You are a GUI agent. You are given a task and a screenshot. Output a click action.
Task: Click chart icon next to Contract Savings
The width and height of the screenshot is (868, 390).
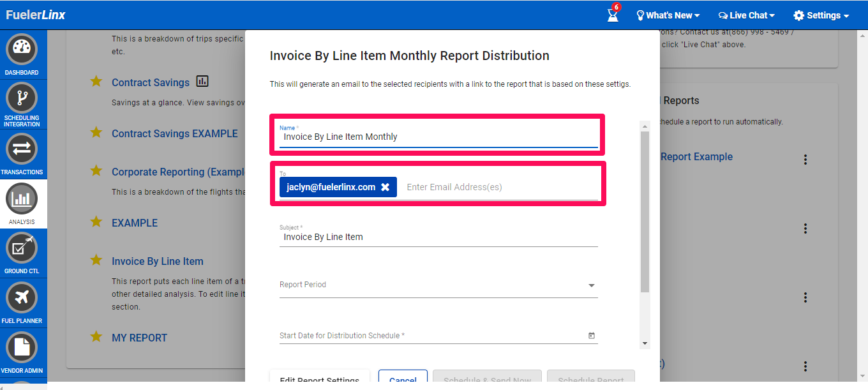(202, 81)
